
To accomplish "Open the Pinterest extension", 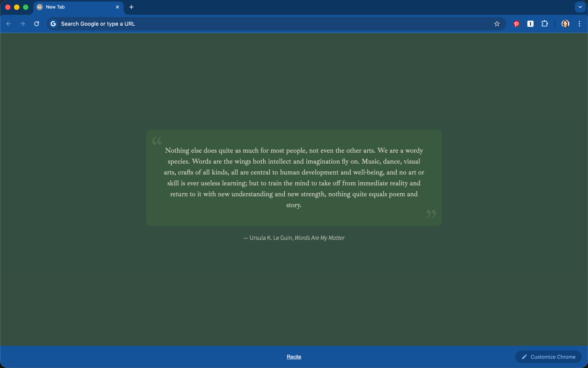I will point(516,24).
